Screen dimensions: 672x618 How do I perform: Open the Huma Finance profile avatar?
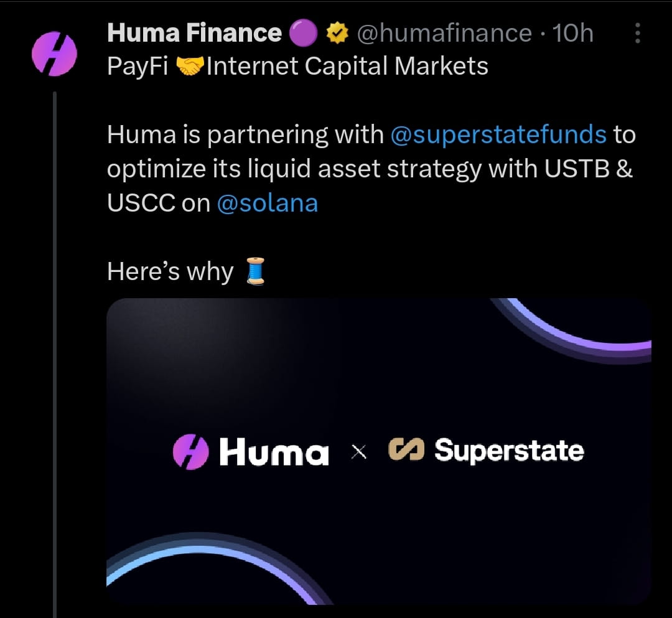click(x=54, y=54)
